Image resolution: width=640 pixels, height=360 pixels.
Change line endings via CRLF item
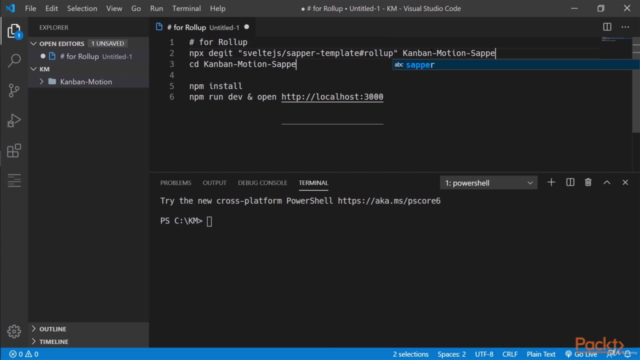[509, 354]
